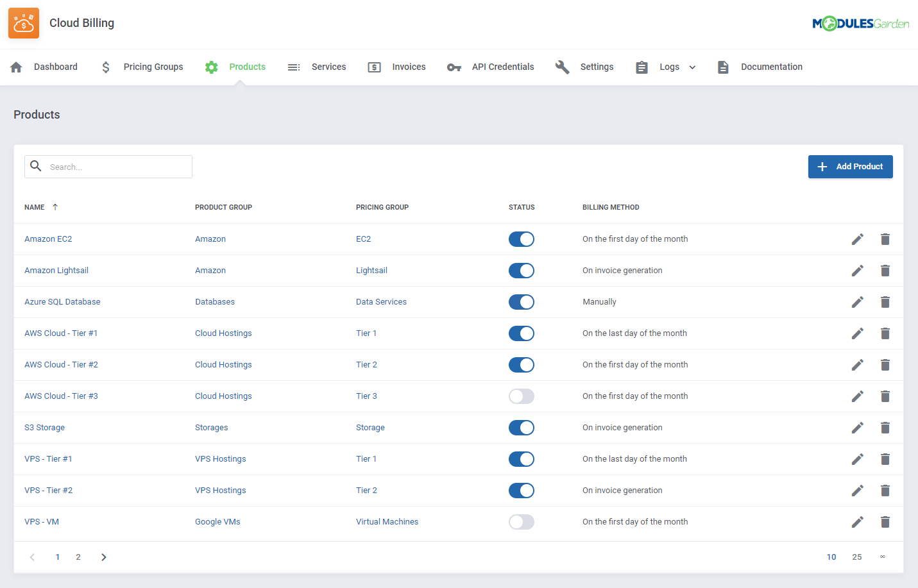Go to page 2
The width and height of the screenshot is (918, 588).
pos(78,557)
